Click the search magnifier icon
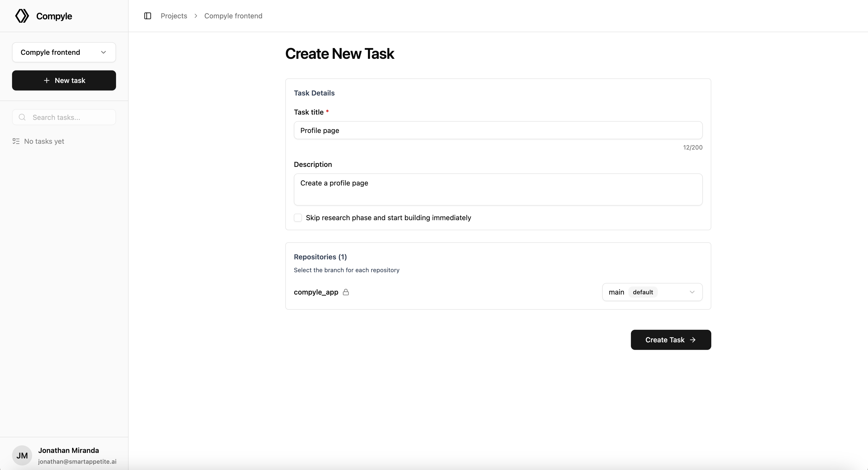This screenshot has height=470, width=868. [x=22, y=117]
